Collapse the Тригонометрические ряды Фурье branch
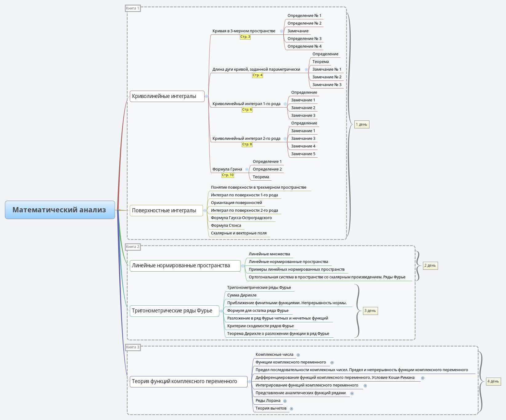The width and height of the screenshot is (506, 420). [x=221, y=311]
